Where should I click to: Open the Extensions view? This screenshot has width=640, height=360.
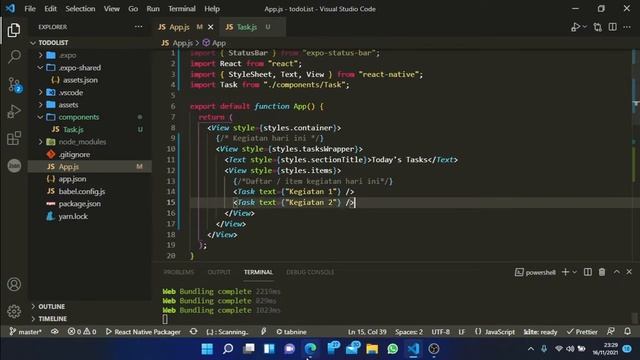pyautogui.click(x=14, y=138)
